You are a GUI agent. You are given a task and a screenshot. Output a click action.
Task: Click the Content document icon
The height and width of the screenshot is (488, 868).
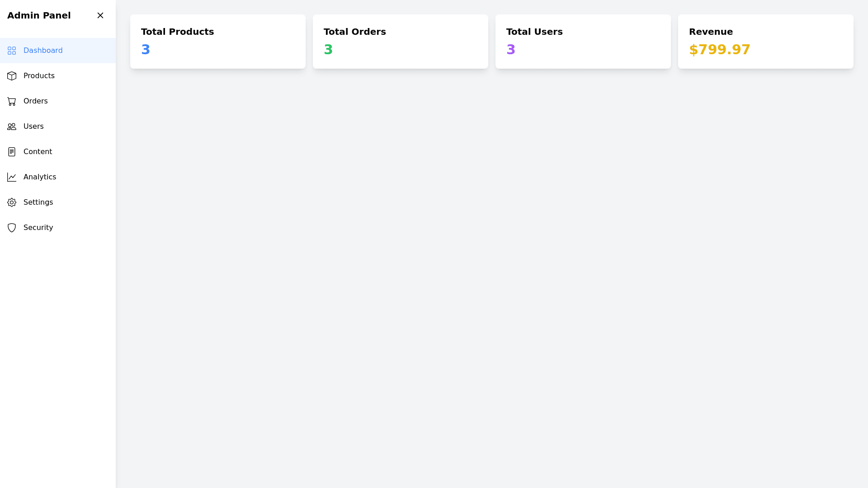coord(12,152)
